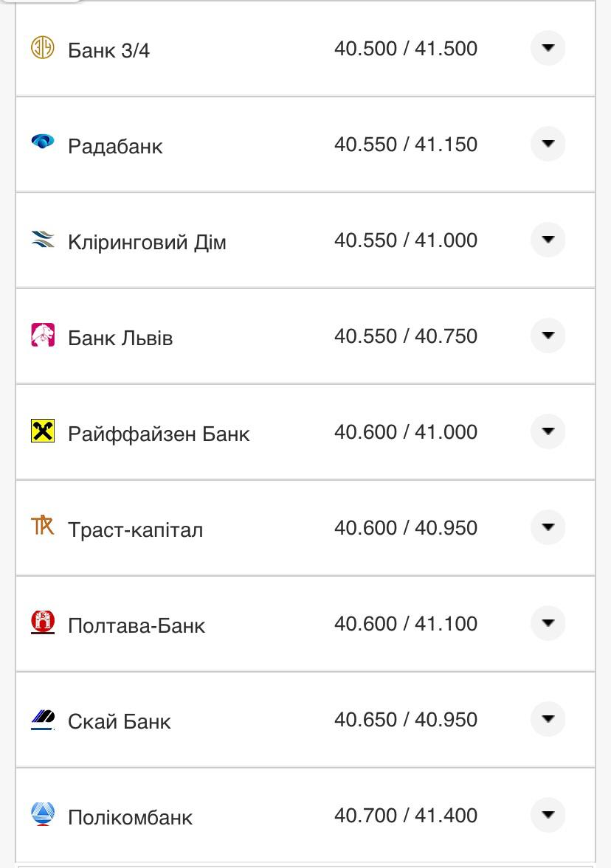Click the Полтава-Банк red logo
This screenshot has width=611, height=868.
[42, 622]
